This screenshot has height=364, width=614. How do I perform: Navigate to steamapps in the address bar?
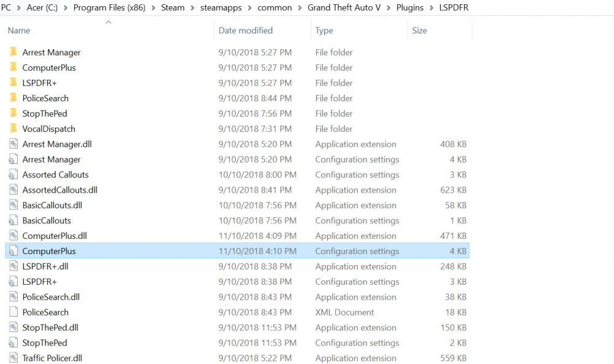[x=221, y=7]
